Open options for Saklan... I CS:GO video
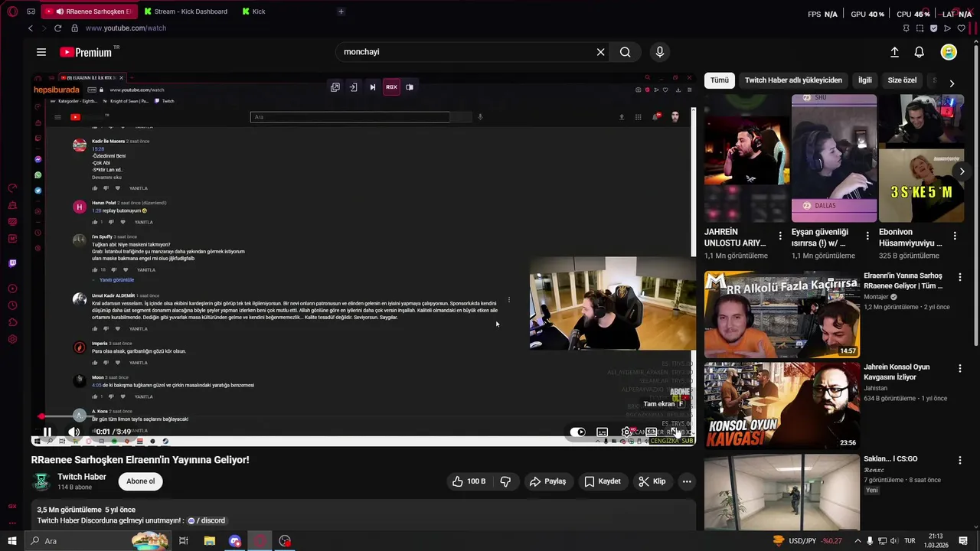This screenshot has height=551, width=980. 960,460
